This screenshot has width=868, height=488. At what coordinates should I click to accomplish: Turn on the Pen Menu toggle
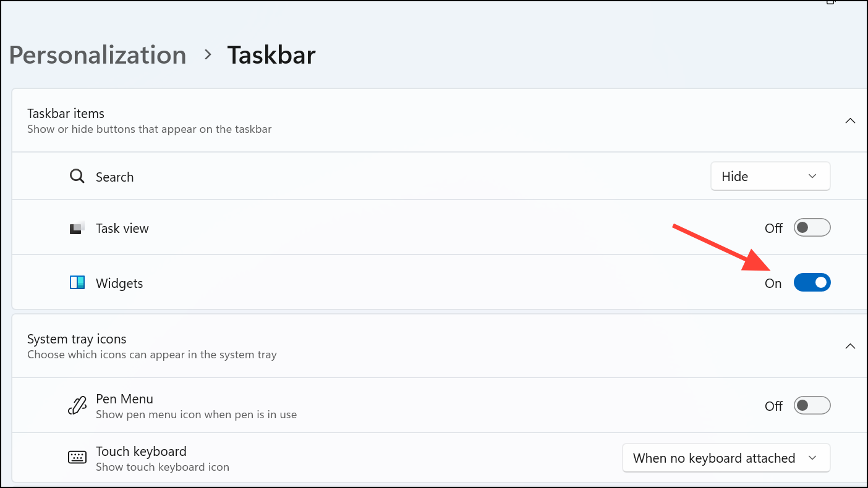(812, 405)
